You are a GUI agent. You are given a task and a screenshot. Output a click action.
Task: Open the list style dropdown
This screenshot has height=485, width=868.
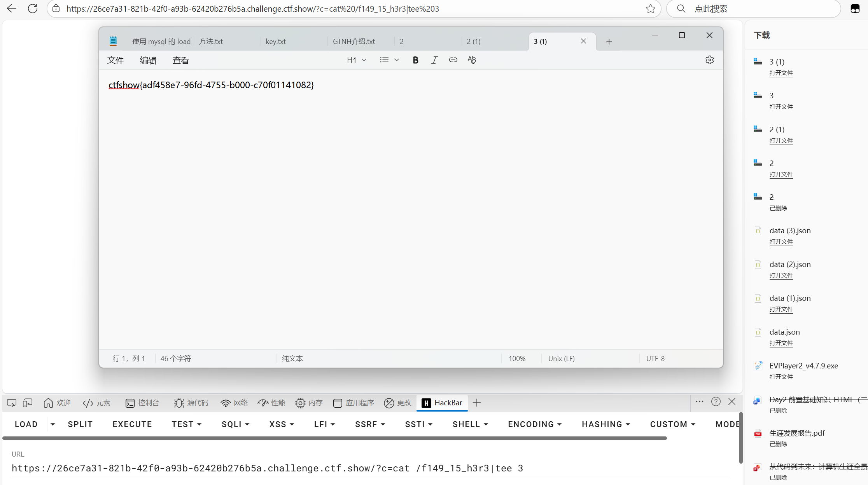tap(389, 60)
